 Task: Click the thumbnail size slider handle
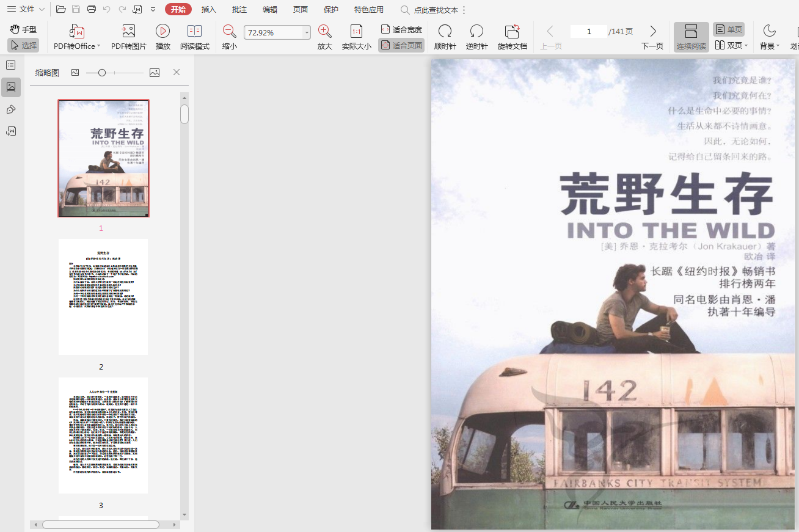coord(102,73)
